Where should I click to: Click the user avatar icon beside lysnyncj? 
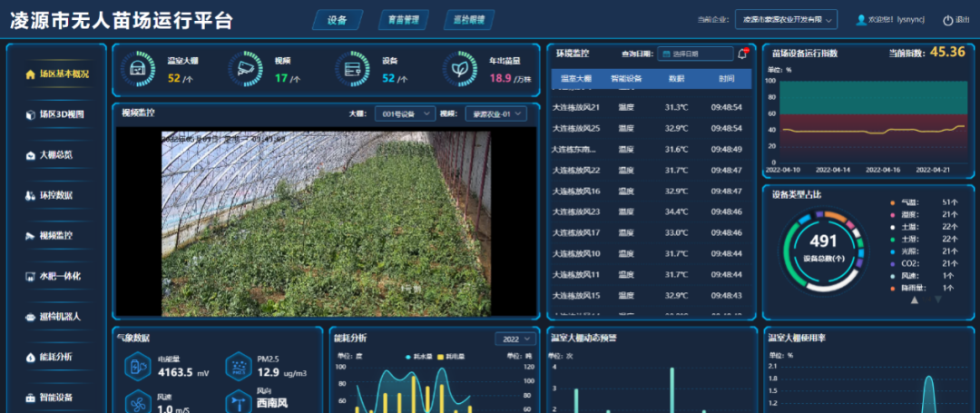[x=860, y=20]
